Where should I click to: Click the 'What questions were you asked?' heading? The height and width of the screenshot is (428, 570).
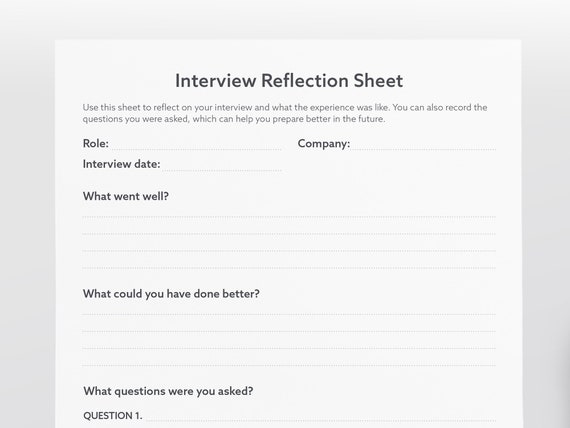pyautogui.click(x=168, y=391)
